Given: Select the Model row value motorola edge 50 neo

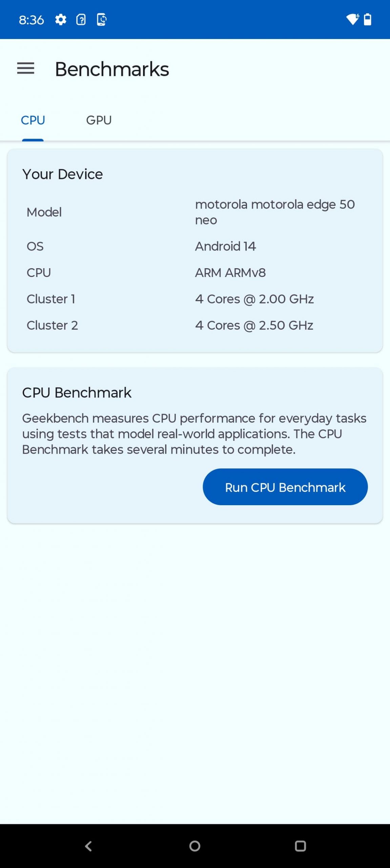Looking at the screenshot, I should click(275, 212).
